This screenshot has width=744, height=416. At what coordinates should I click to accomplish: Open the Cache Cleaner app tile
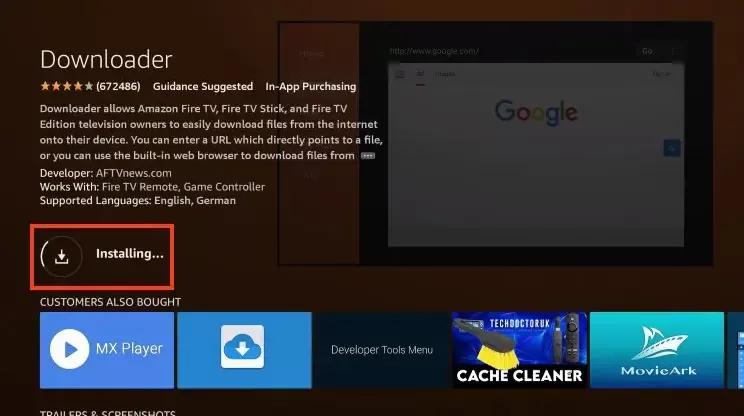coord(520,350)
